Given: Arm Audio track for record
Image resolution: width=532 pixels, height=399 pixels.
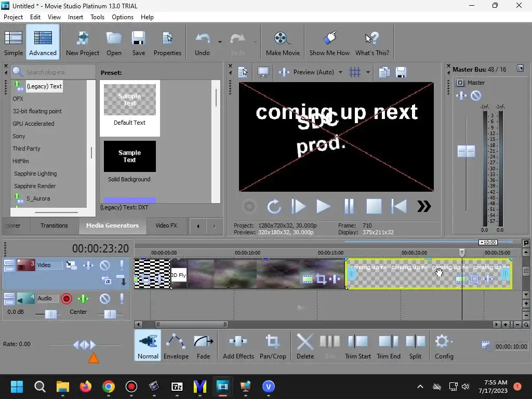Looking at the screenshot, I should tap(66, 299).
